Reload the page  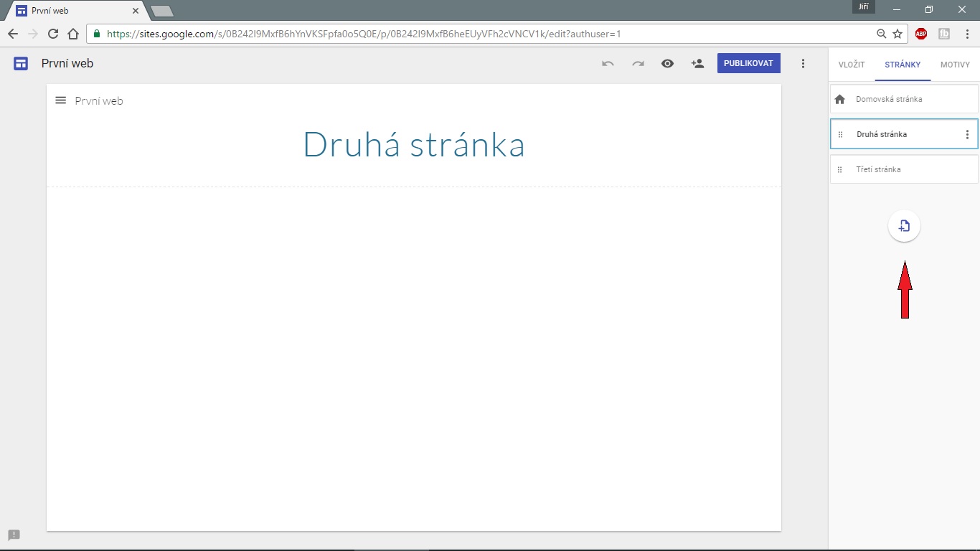[52, 34]
